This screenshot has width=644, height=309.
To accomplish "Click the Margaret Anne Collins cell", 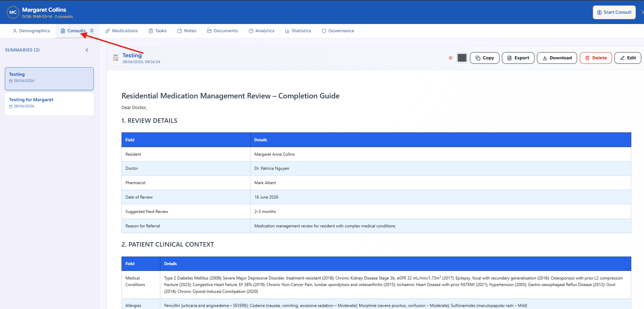I will coord(440,154).
